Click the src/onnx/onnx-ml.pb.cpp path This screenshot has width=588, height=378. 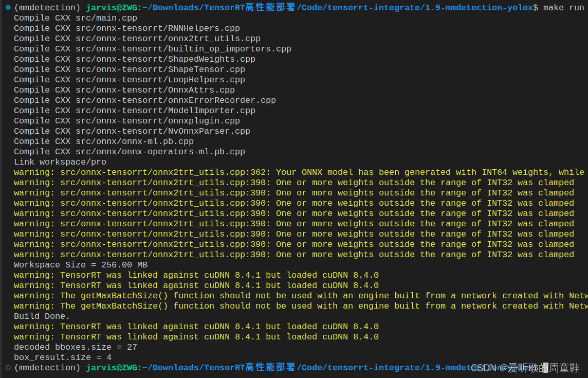[x=135, y=141]
